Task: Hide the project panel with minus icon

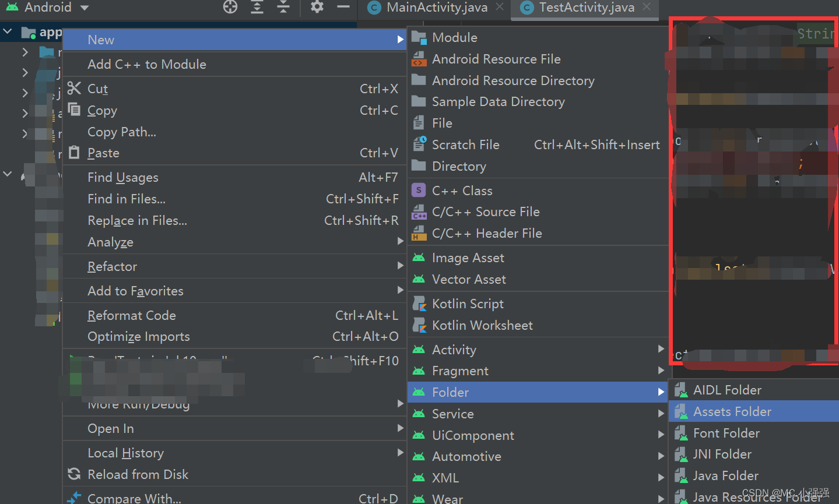Action: point(343,7)
